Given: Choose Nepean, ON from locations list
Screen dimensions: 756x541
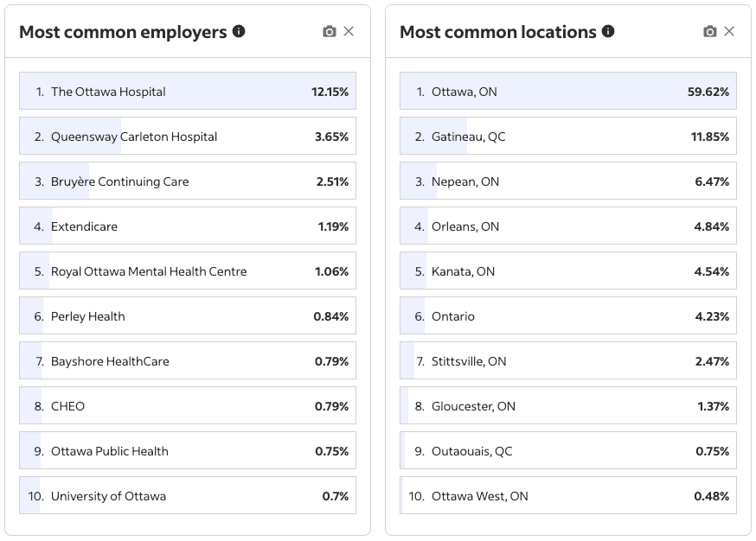Looking at the screenshot, I should [x=567, y=181].
